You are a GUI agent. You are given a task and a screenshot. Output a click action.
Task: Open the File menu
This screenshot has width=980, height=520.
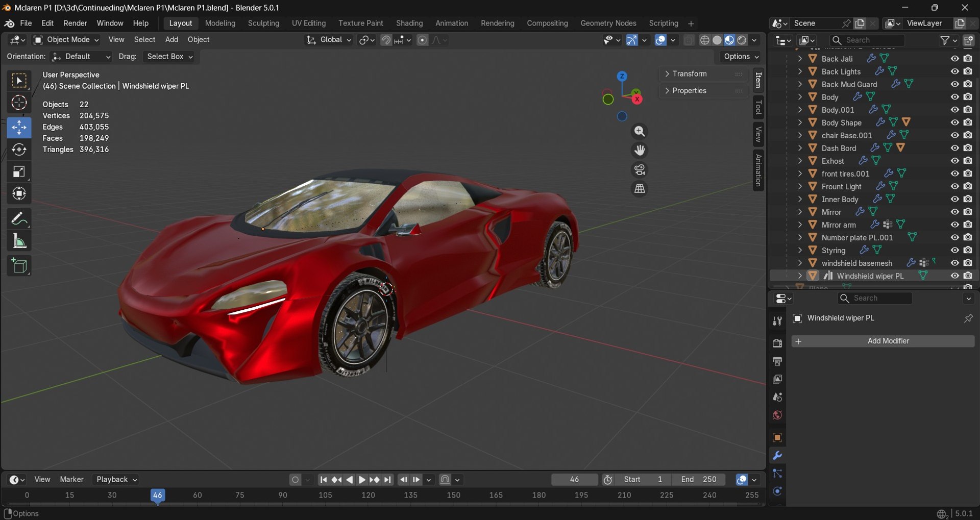(x=26, y=23)
